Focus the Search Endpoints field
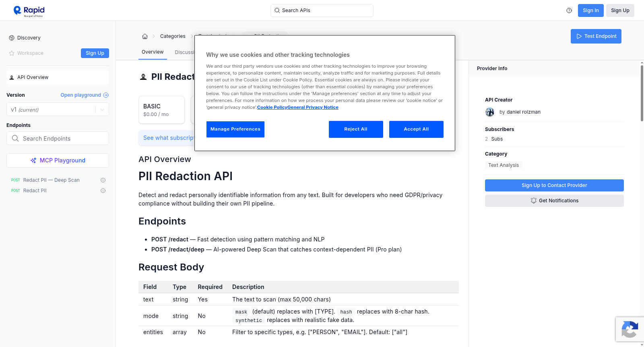The width and height of the screenshot is (644, 347). click(58, 138)
